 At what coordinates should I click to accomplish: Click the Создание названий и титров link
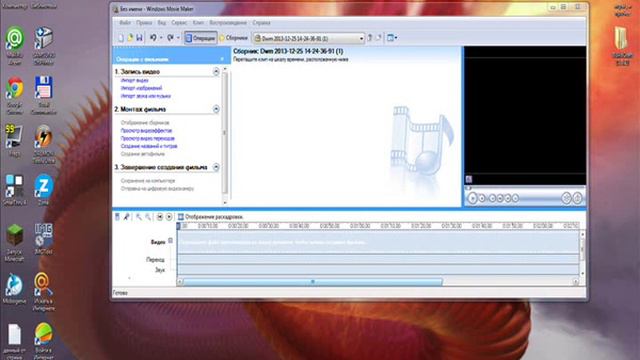[x=149, y=146]
